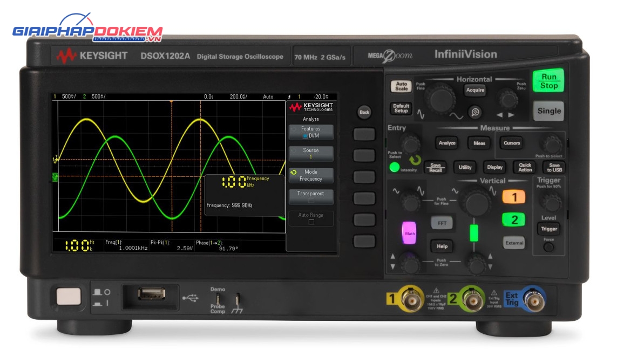Click the Save to USB key
Image resolution: width=617 pixels, height=364 pixels.
coord(554,168)
